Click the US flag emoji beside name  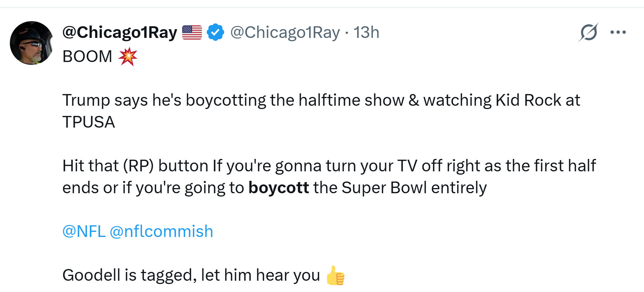click(x=192, y=32)
